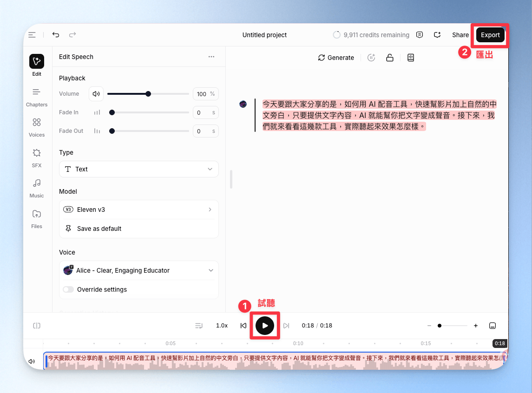Click the Export button

click(x=490, y=35)
